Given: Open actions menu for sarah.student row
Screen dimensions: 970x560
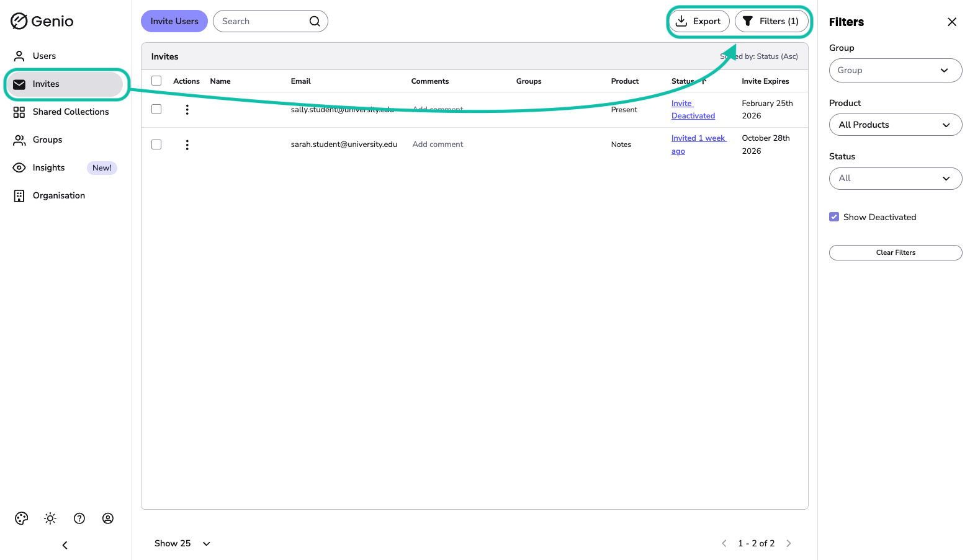Looking at the screenshot, I should click(x=187, y=144).
